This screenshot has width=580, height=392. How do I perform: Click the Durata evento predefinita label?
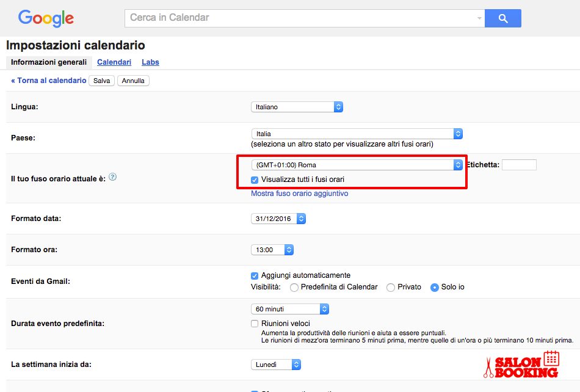[58, 324]
